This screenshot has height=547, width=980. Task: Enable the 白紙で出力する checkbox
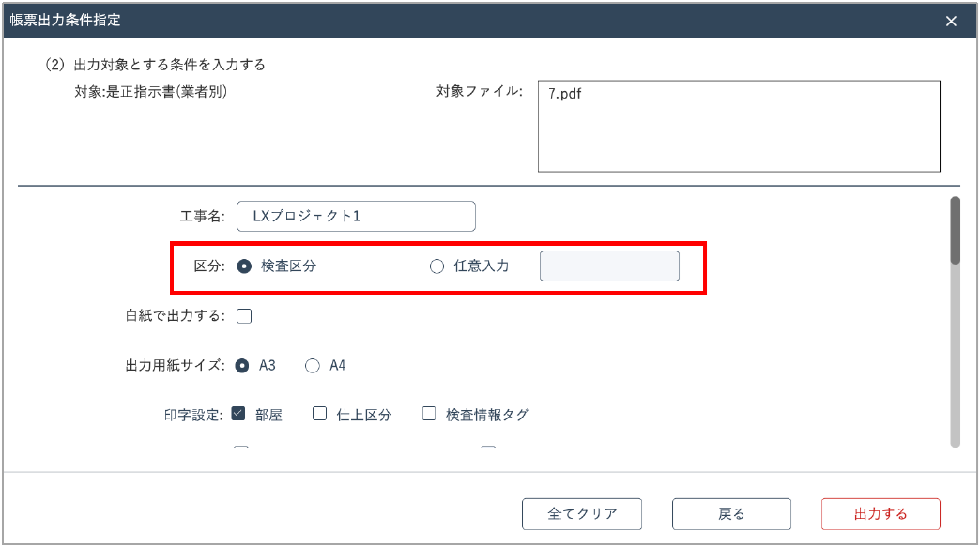[244, 316]
